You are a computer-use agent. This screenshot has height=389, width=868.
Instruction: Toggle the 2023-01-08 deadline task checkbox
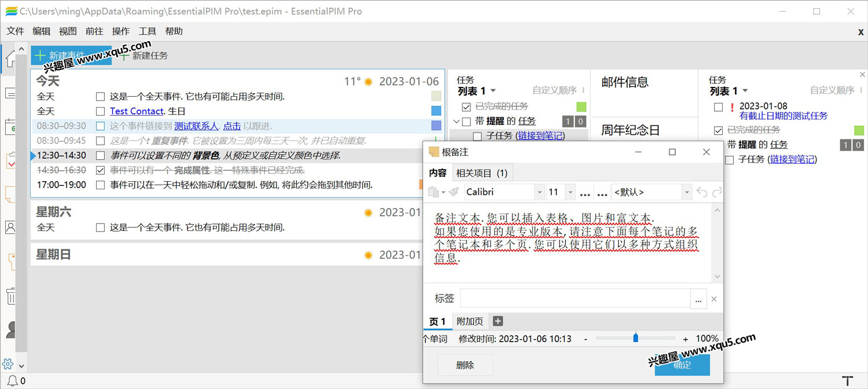coord(718,107)
